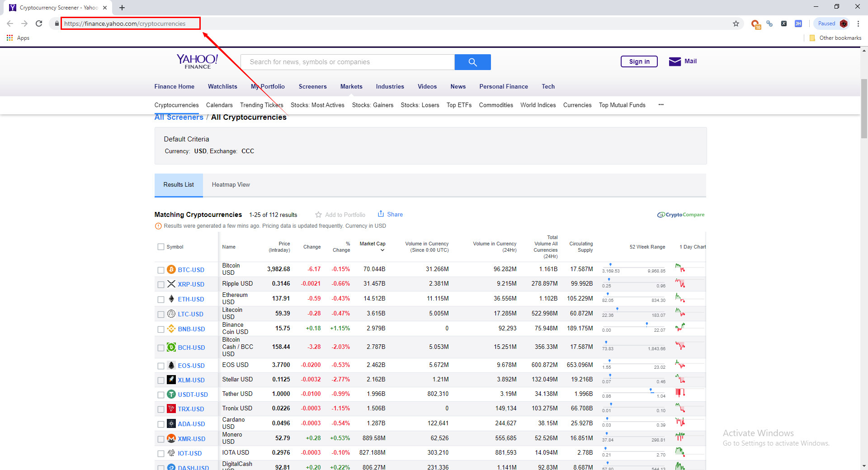Click the Cardano ADA coin icon

(171, 423)
